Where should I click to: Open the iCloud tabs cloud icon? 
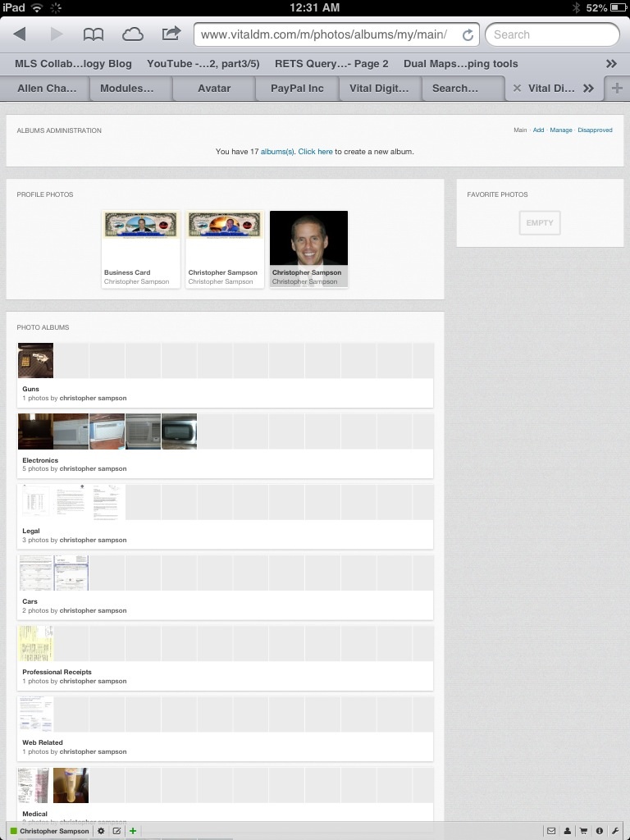[132, 34]
